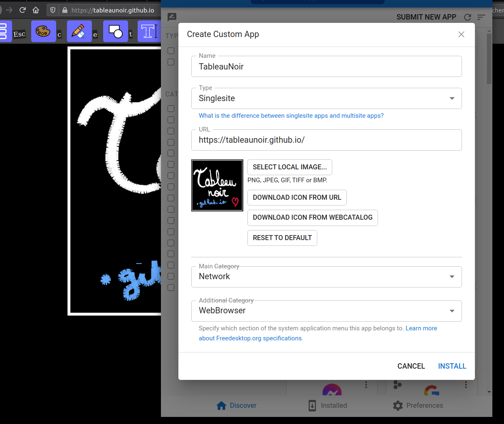
Task: Click the arrow of the Type dropdown
Action: pyautogui.click(x=452, y=99)
